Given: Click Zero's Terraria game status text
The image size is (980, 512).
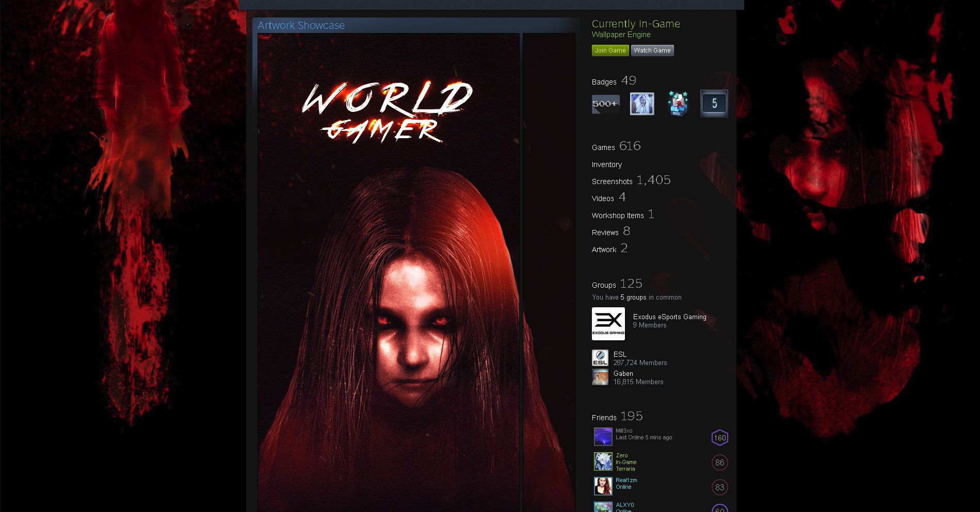Looking at the screenshot, I should point(625,469).
